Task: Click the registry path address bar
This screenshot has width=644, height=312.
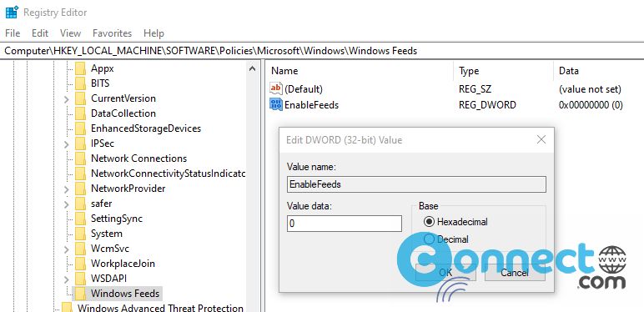Action: [x=322, y=51]
